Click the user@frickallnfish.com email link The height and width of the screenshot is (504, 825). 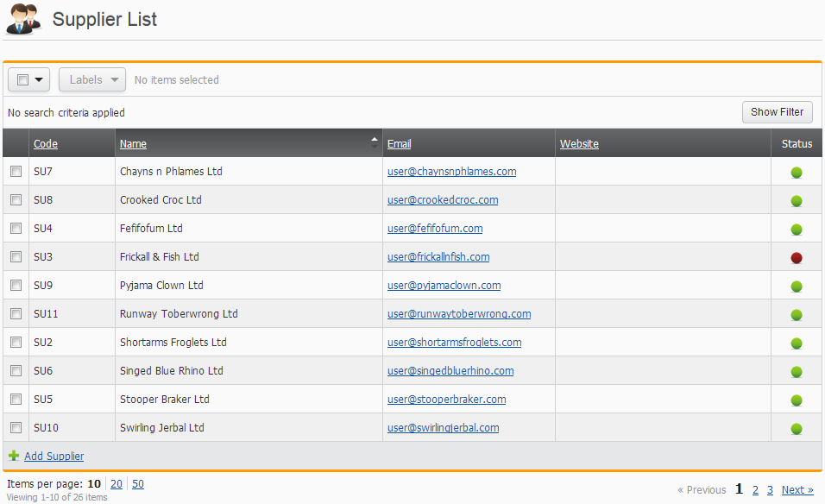438,256
